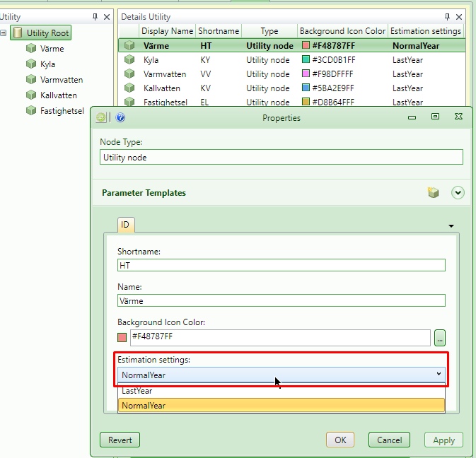Viewport: 476px width, 458px height.
Task: Click the #5BA2E9FF blue swatch in Kallvatten row
Action: click(306, 88)
